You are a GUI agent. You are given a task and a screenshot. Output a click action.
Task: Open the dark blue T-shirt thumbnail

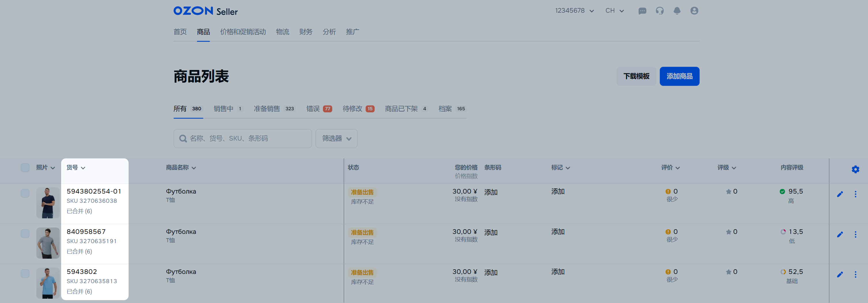[x=48, y=203]
